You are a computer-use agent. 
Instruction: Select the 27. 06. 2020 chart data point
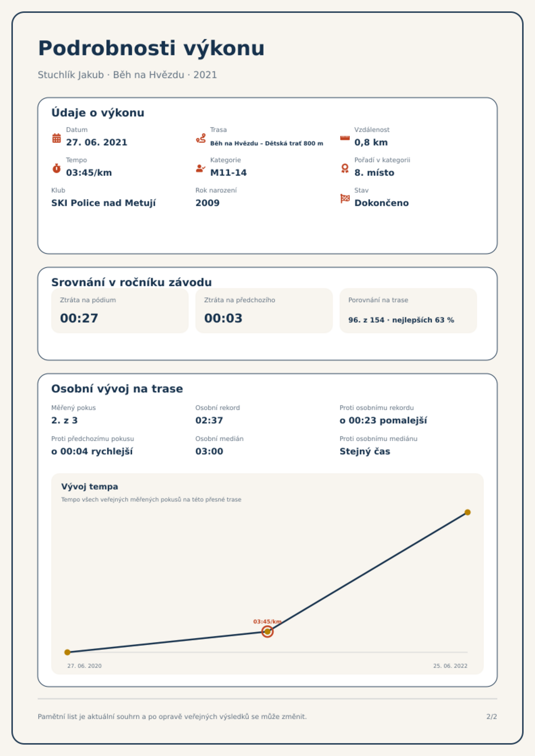pyautogui.click(x=67, y=652)
